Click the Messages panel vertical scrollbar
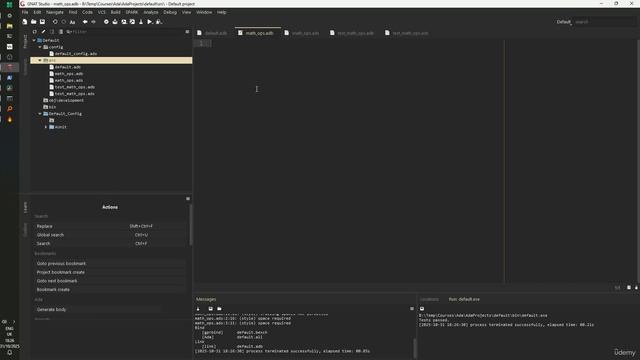640x360 pixels. tap(415, 348)
